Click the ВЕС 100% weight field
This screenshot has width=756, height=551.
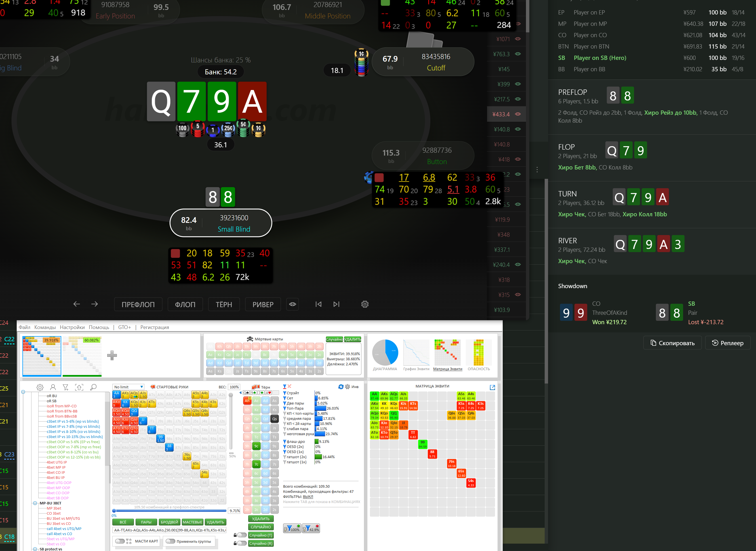[234, 387]
